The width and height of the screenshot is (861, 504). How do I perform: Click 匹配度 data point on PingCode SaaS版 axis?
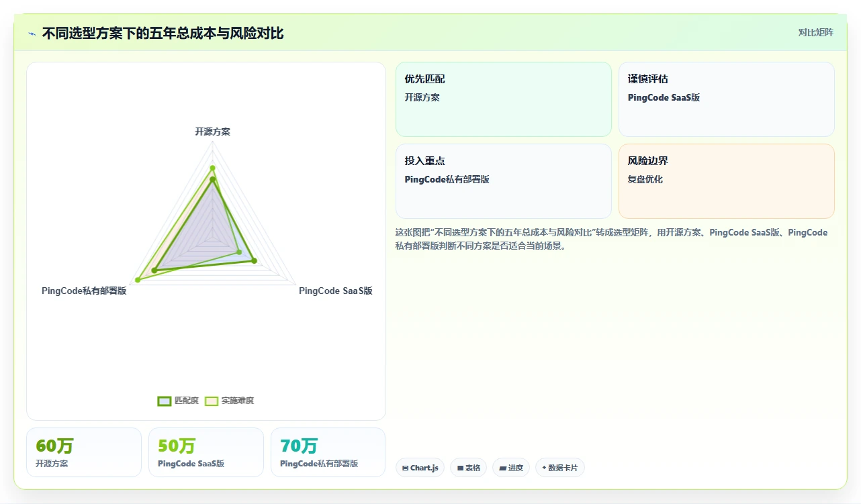254,260
